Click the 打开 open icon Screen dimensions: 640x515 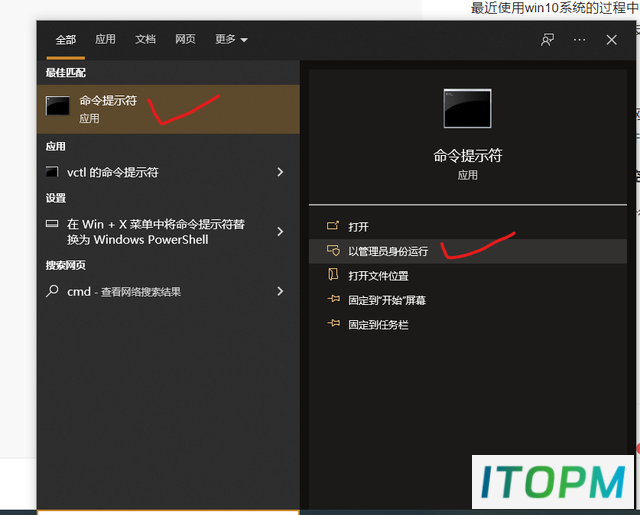333,226
